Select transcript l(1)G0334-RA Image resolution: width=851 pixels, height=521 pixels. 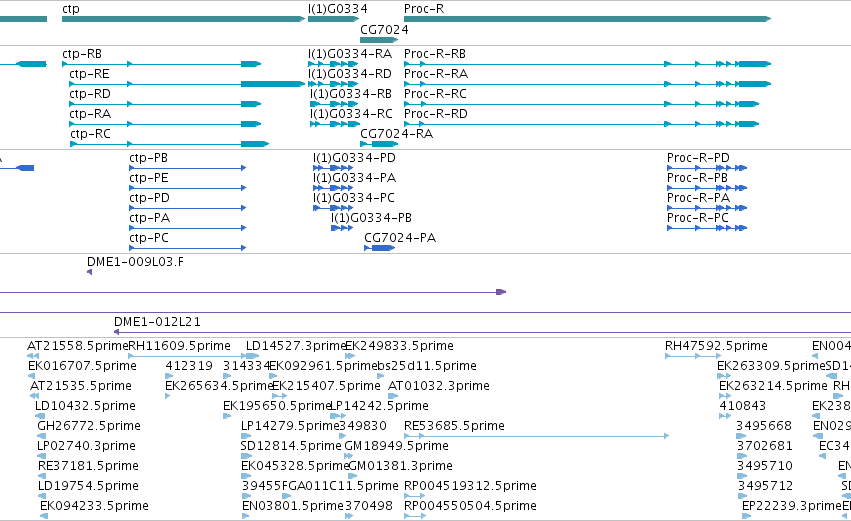click(333, 64)
